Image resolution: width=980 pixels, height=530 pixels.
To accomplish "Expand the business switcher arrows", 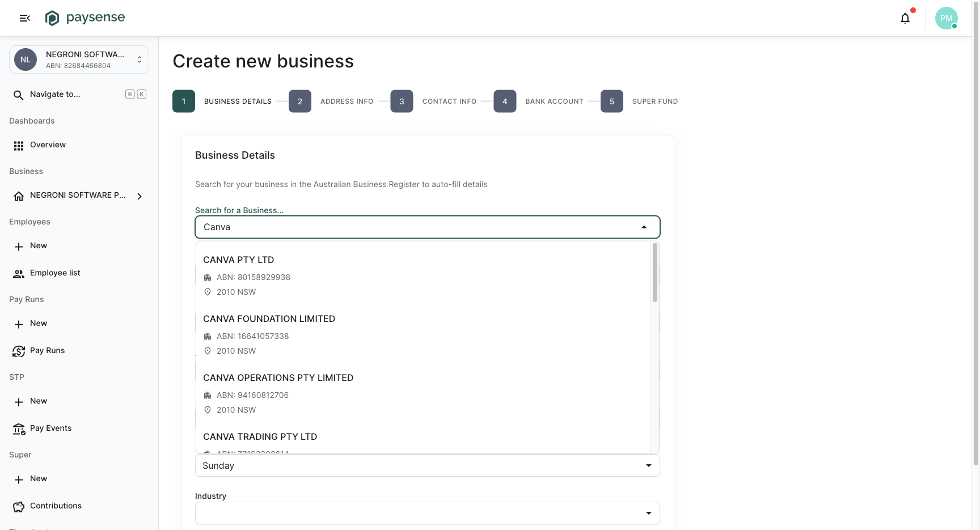I will click(x=140, y=60).
